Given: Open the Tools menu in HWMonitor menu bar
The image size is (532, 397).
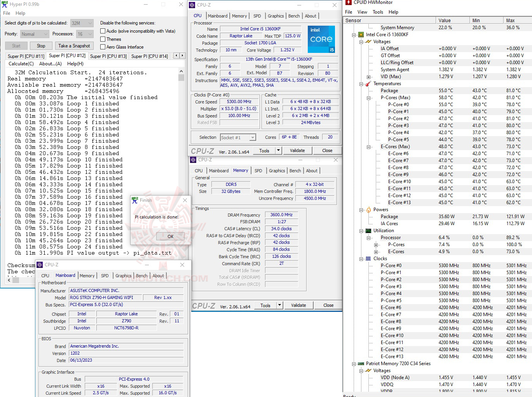Looking at the screenshot, I should point(378,12).
